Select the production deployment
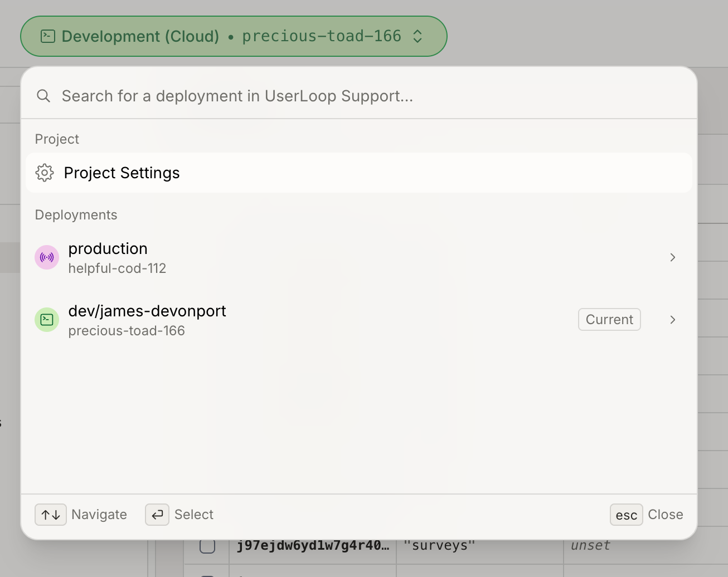The image size is (728, 577). pyautogui.click(x=359, y=257)
